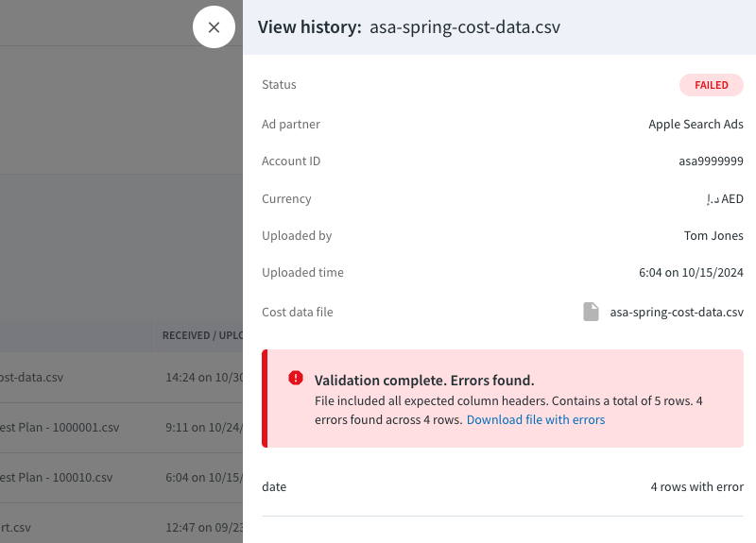Click the Status label
The width and height of the screenshot is (756, 543).
(279, 85)
